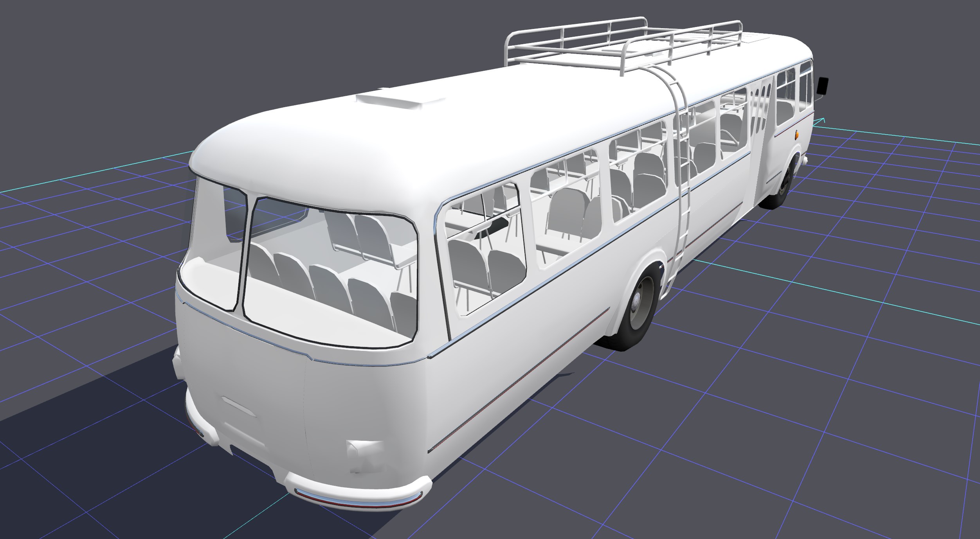Viewport: 980px width, 539px height.
Task: Select the front wheel of the bus
Action: [x=783, y=188]
